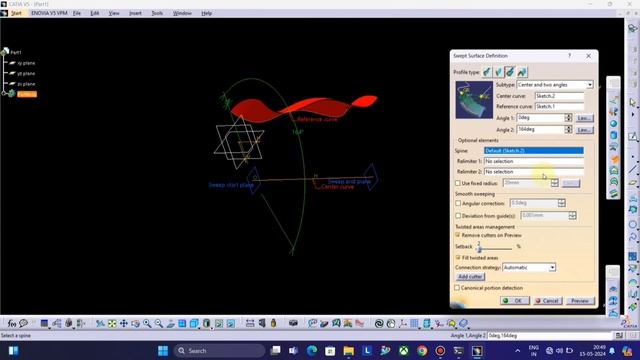Select the Conic profile type icon

pyautogui.click(x=522, y=72)
